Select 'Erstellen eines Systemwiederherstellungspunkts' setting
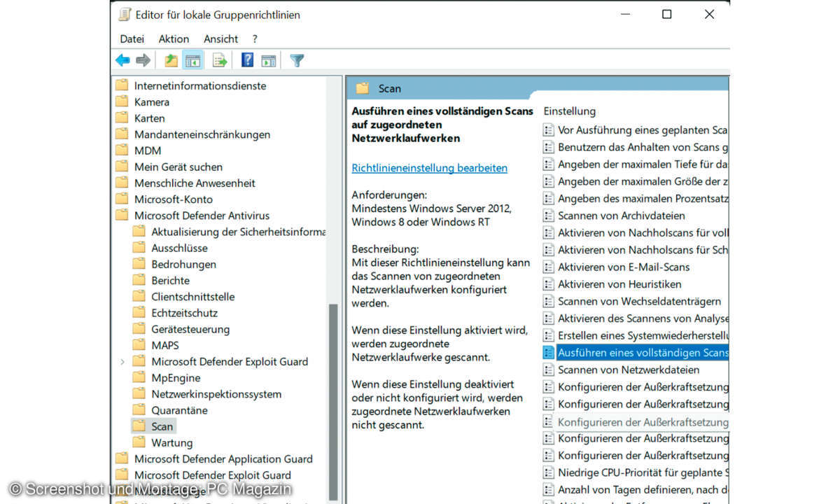The height and width of the screenshot is (504, 840). [x=635, y=335]
